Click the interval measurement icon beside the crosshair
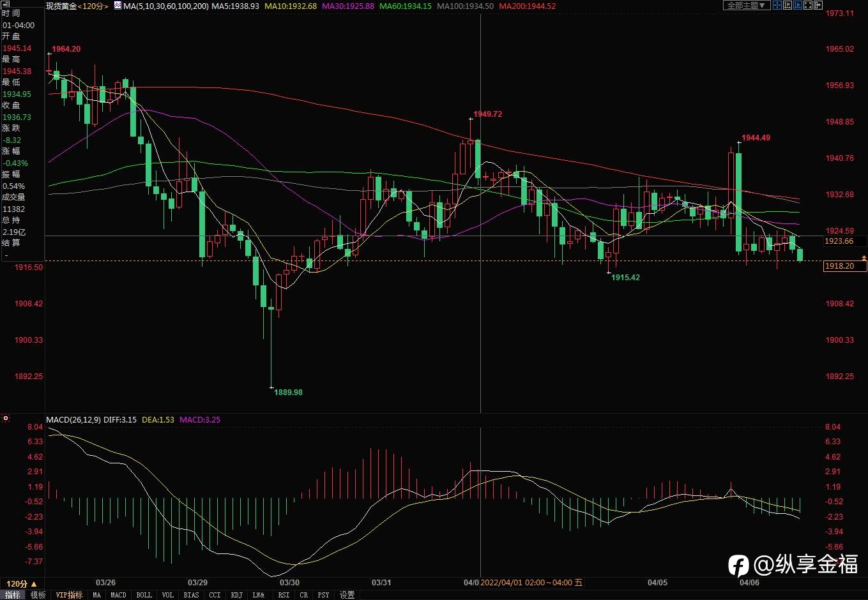Image resolution: width=868 pixels, height=600 pixels. tap(788, 5)
